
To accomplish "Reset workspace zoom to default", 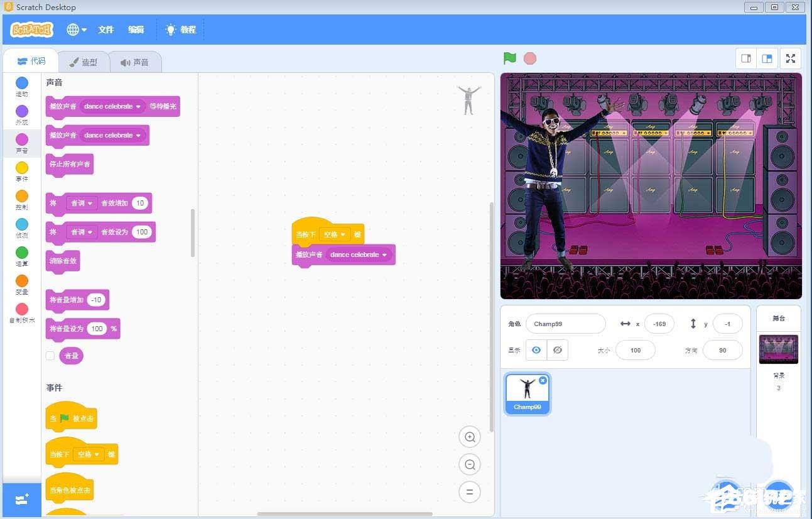I will [470, 492].
